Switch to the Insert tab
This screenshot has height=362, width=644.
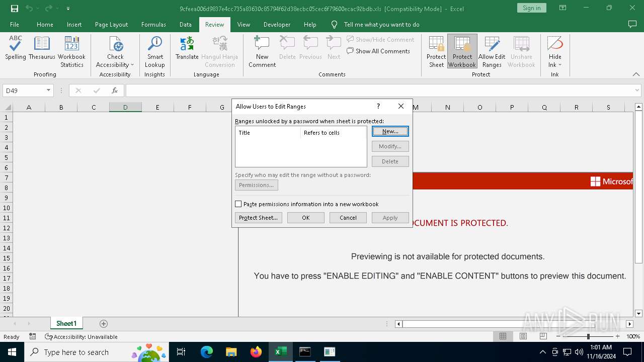(x=74, y=24)
